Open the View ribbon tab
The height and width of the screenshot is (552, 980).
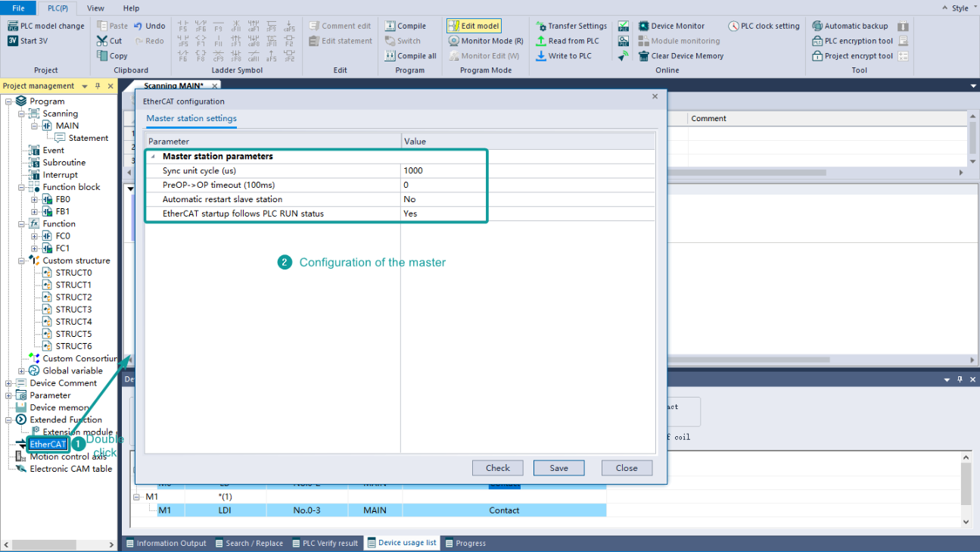pyautogui.click(x=95, y=8)
